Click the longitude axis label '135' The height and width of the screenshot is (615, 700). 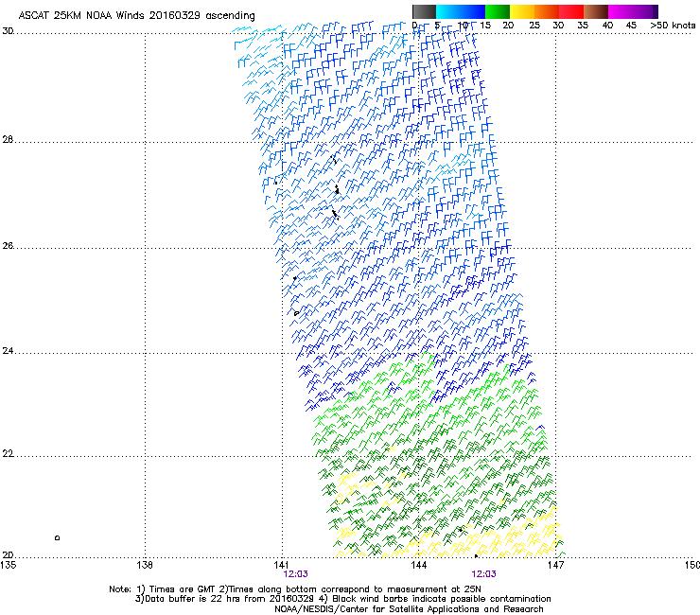(8, 565)
